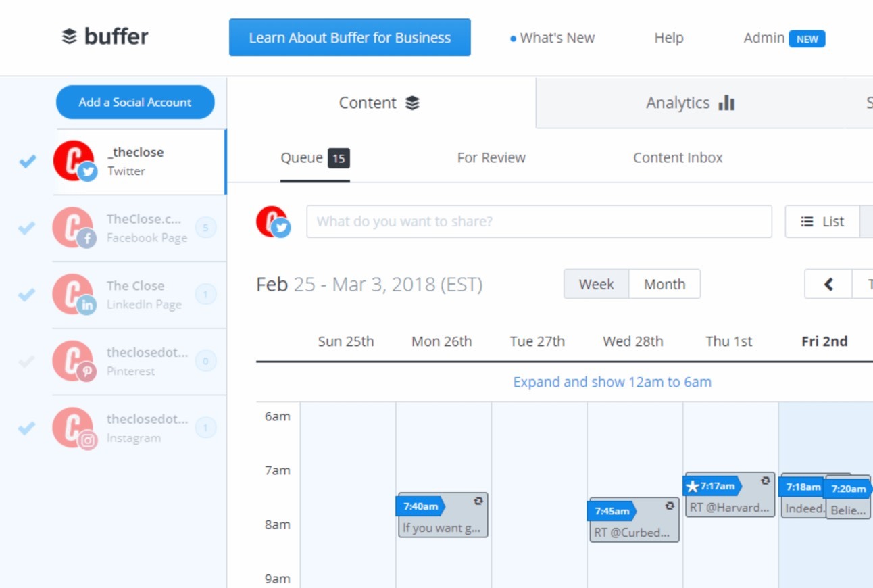This screenshot has width=873, height=588.
Task: Click the Thu 1st column header
Action: pos(729,341)
